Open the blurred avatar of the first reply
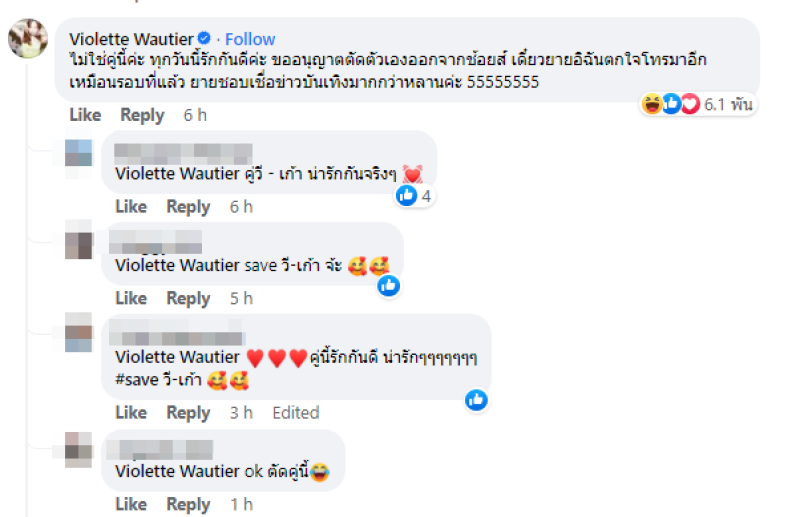Image resolution: width=800 pixels, height=517 pixels. click(79, 153)
